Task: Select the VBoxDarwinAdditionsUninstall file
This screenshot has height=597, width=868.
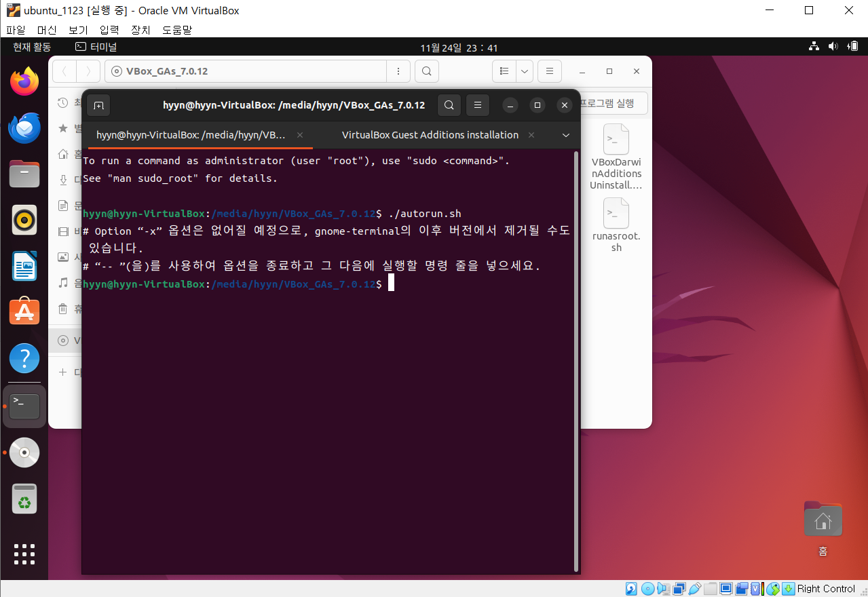Action: coord(616,157)
